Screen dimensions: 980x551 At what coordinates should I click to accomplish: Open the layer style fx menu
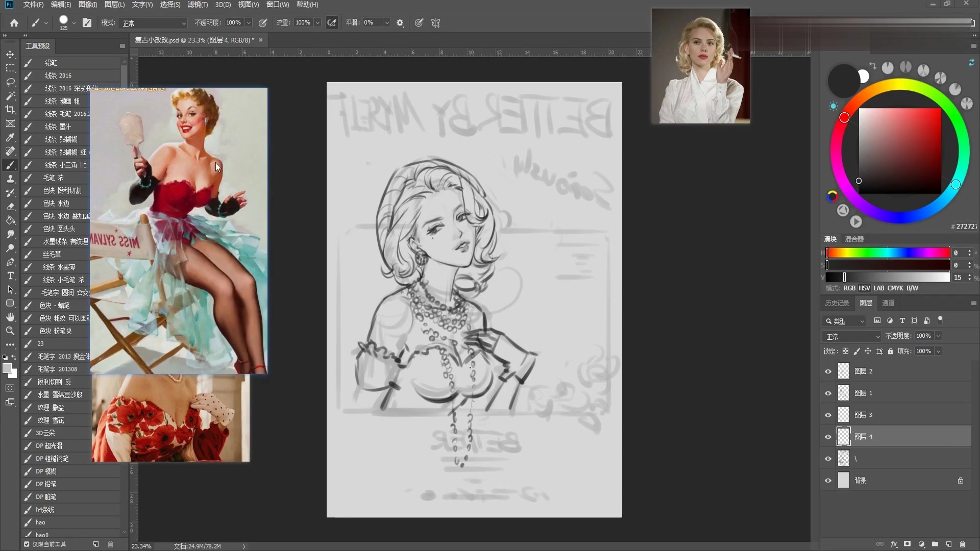pyautogui.click(x=894, y=544)
